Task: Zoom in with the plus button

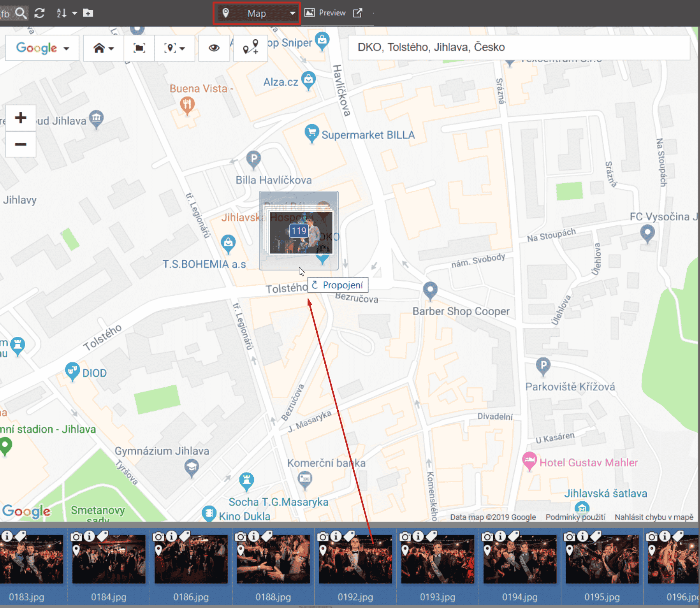Action: [x=21, y=118]
